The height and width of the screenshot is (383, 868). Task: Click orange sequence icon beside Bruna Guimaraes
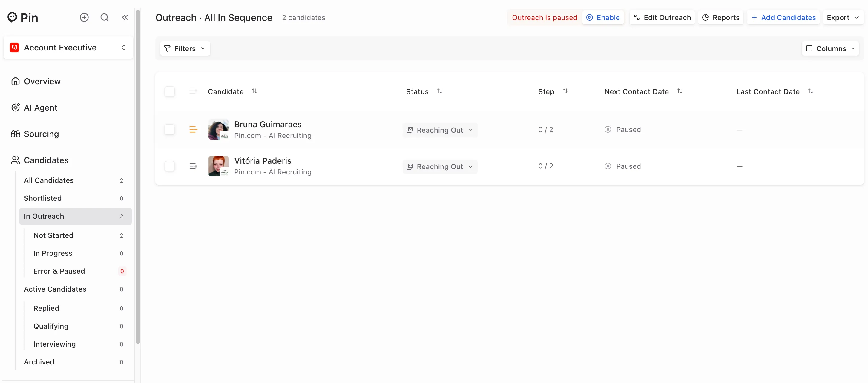pyautogui.click(x=193, y=129)
